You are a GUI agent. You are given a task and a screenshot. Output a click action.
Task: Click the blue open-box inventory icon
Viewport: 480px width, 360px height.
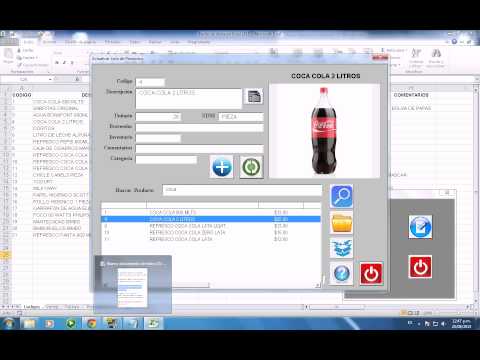point(341,248)
